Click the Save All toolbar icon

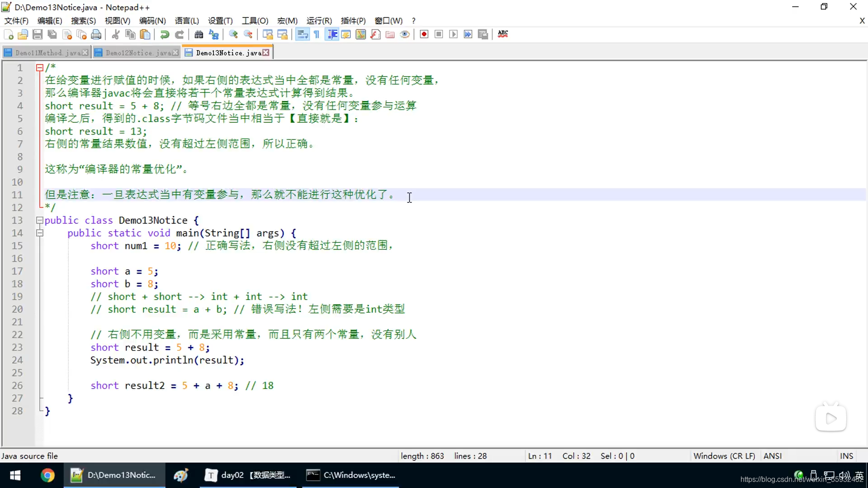point(52,34)
